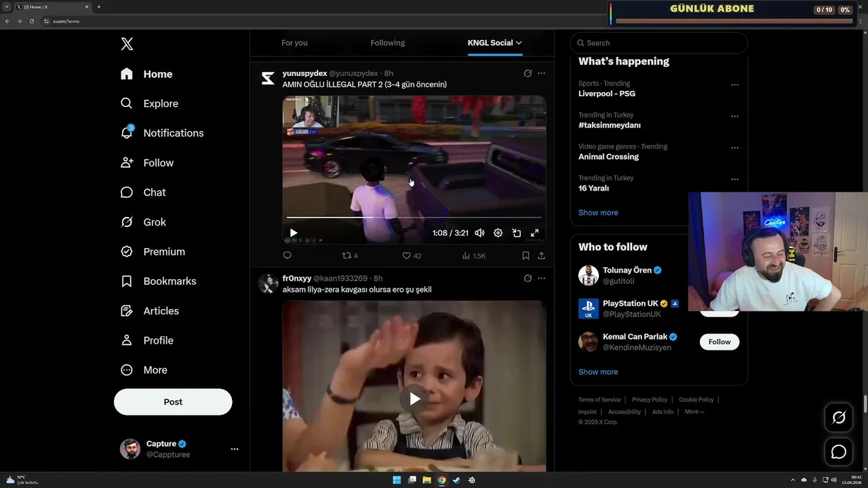The height and width of the screenshot is (488, 868).
Task: Reload the browser page
Action: pyautogui.click(x=31, y=21)
